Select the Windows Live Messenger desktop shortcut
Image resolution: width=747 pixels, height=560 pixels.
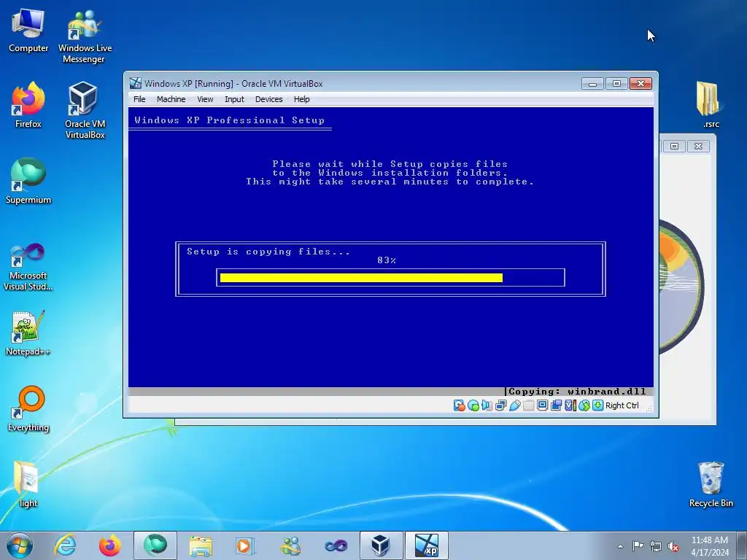85,36
